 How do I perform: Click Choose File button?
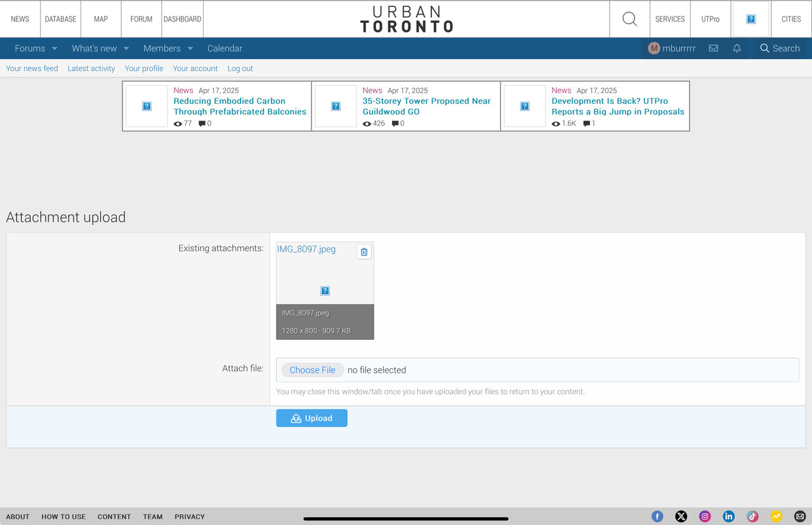pyautogui.click(x=312, y=370)
